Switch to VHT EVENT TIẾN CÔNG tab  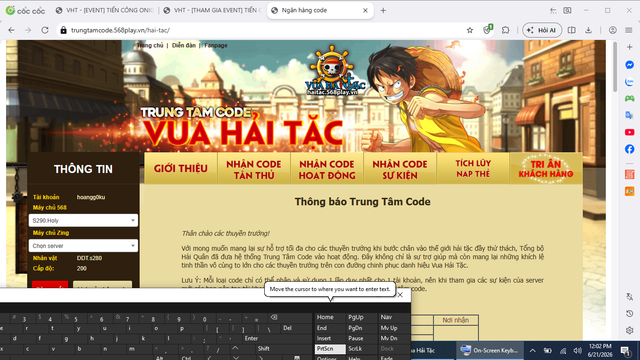pos(104,11)
